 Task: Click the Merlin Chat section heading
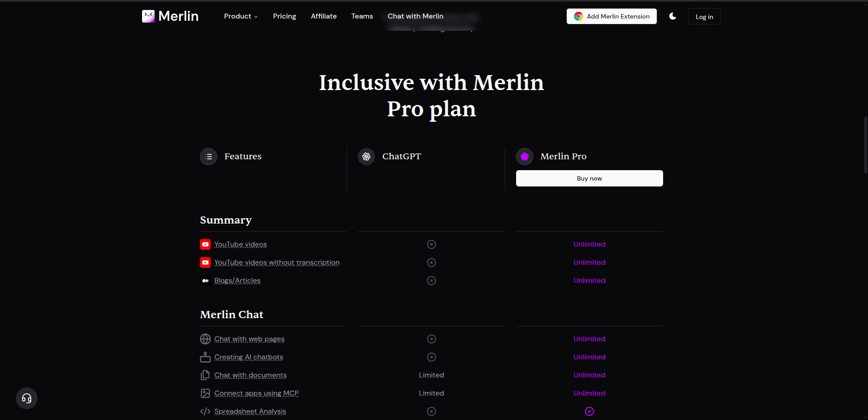(x=232, y=315)
